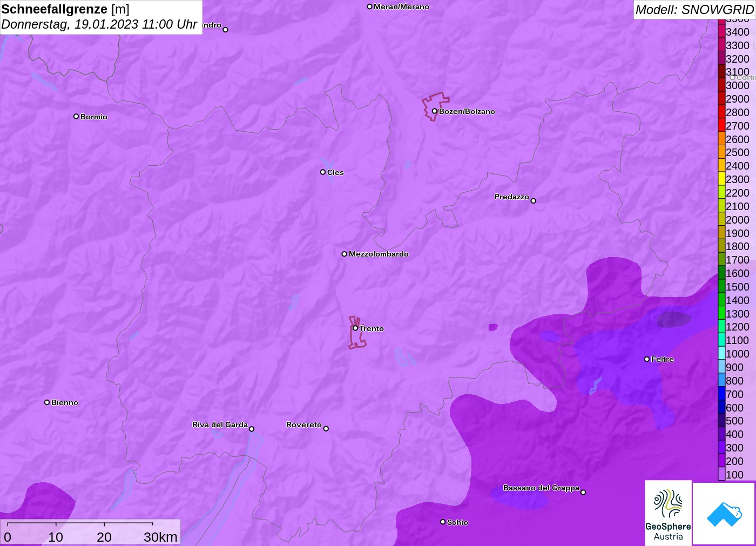
Task: Click the Schneefallgrenze [m] title
Action: pos(65,9)
